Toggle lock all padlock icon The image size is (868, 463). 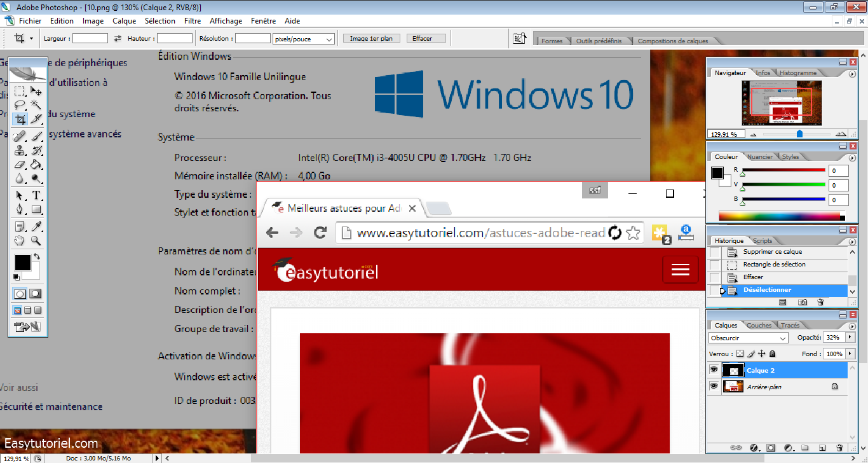(x=772, y=354)
